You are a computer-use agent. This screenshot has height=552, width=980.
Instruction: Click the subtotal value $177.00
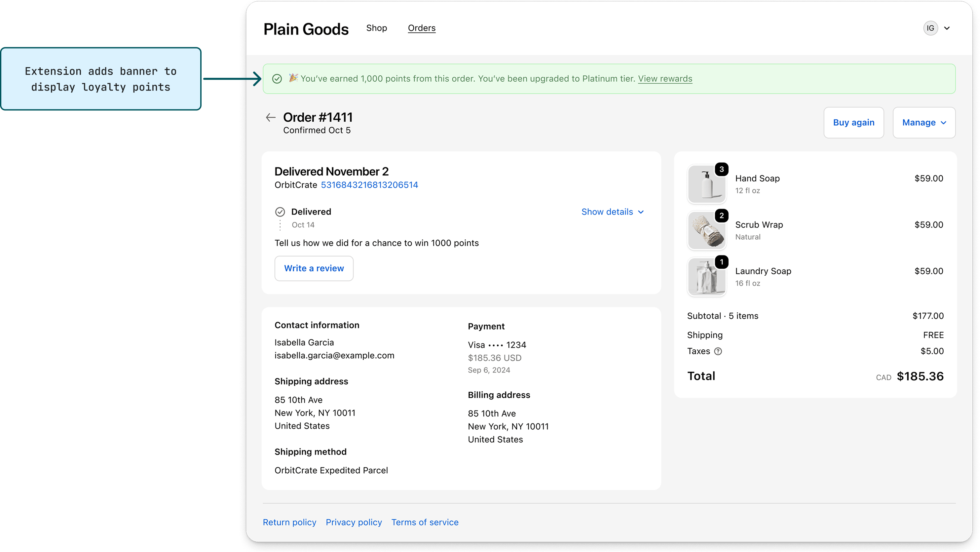[928, 316]
